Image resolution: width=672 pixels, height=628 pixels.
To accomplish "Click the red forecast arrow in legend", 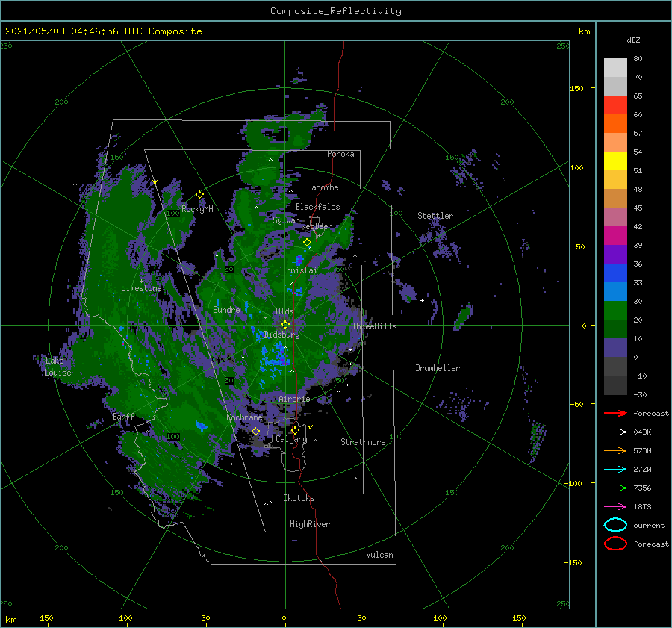I will [615, 413].
